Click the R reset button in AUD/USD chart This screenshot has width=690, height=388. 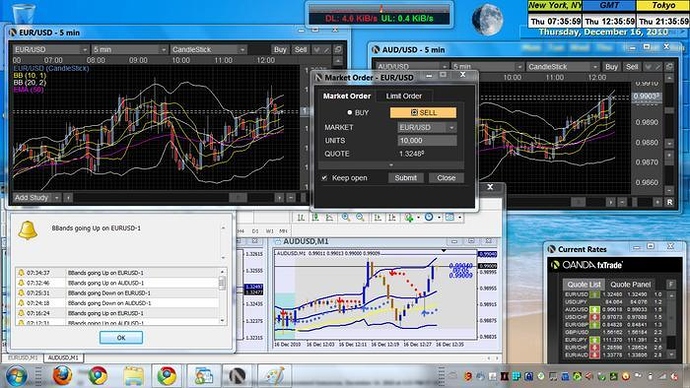pyautogui.click(x=669, y=202)
